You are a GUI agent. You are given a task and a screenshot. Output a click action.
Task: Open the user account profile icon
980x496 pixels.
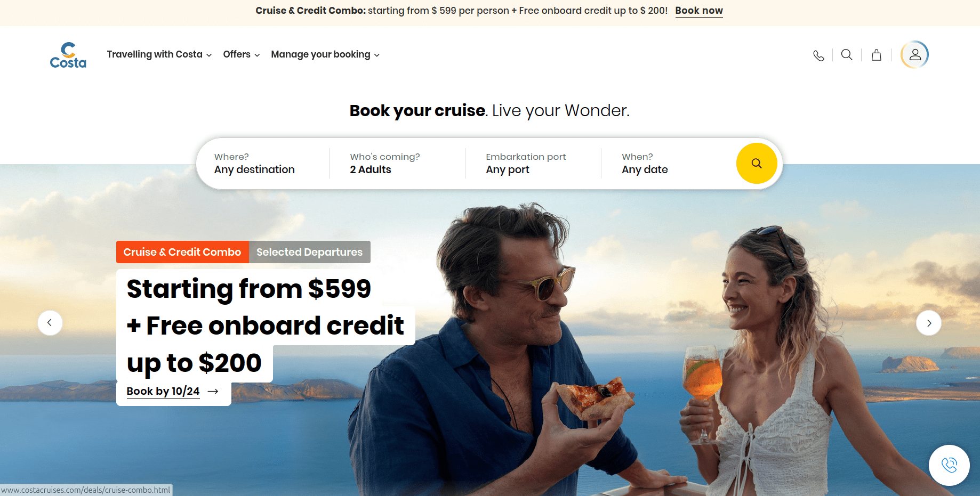point(915,55)
